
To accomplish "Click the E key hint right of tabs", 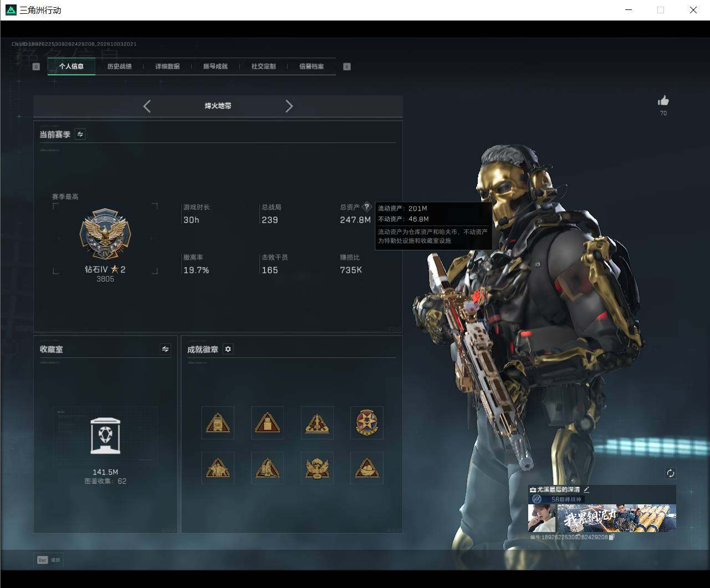I will coord(347,67).
